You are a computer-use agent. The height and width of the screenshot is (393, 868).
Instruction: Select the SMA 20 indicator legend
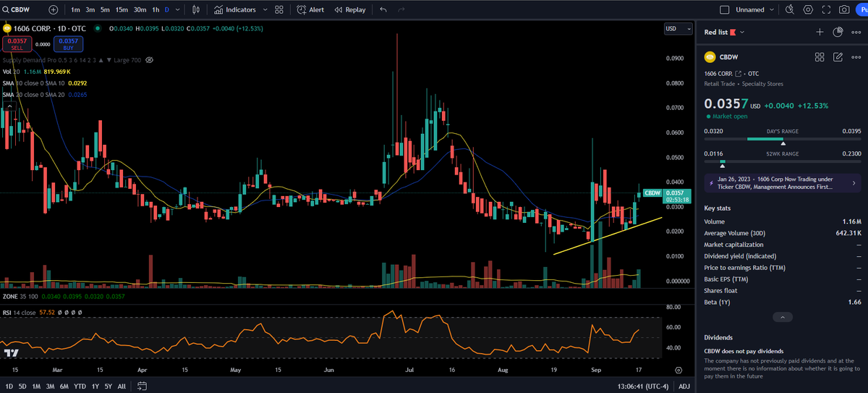(x=44, y=94)
